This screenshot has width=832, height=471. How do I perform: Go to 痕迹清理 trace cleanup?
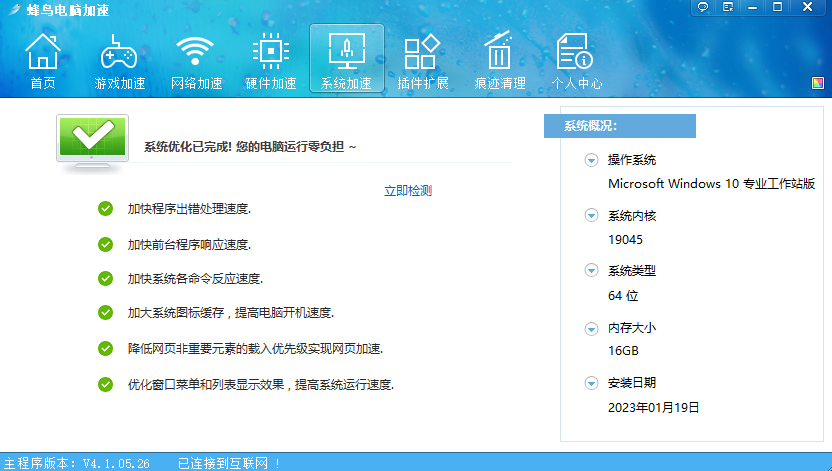coord(500,62)
